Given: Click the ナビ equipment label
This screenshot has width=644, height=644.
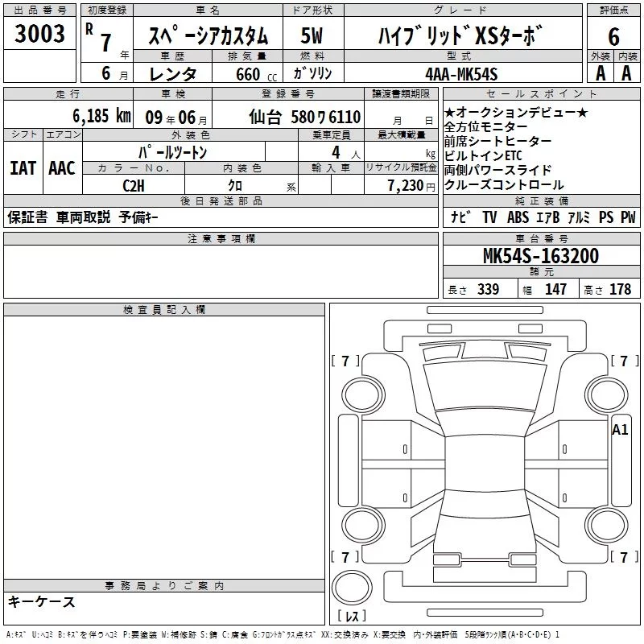Looking at the screenshot, I should (460, 217).
